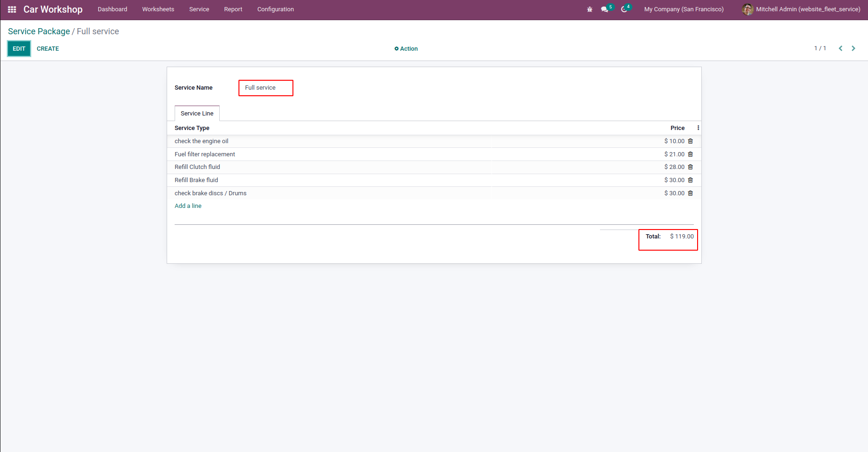868x452 pixels.
Task: Open the Report menu
Action: click(233, 9)
